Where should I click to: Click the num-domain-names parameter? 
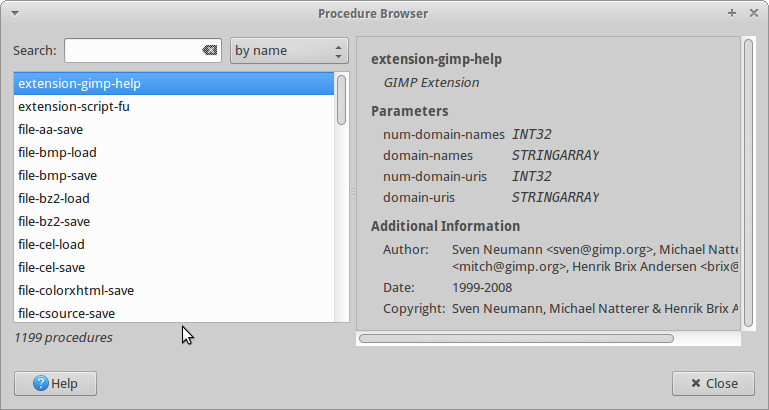[443, 134]
